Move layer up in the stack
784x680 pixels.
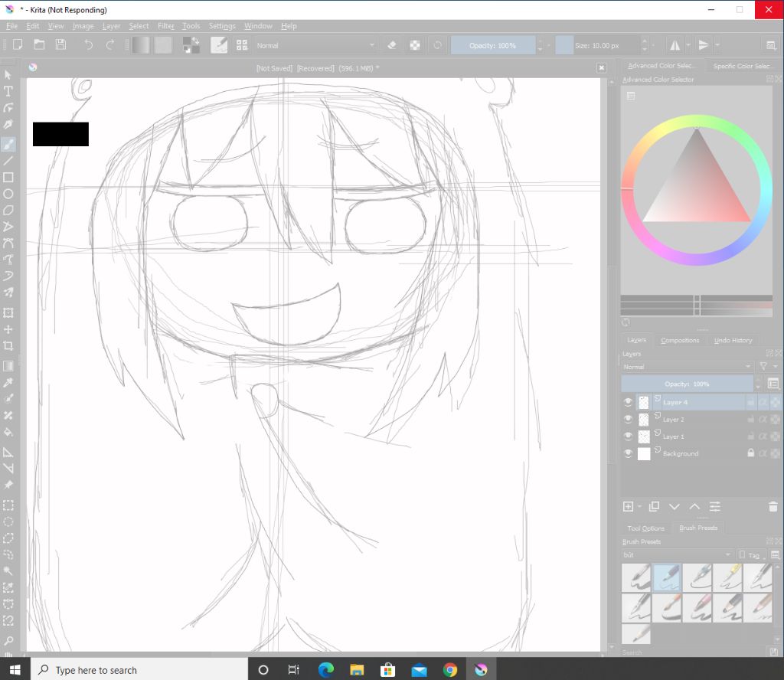[x=694, y=506]
